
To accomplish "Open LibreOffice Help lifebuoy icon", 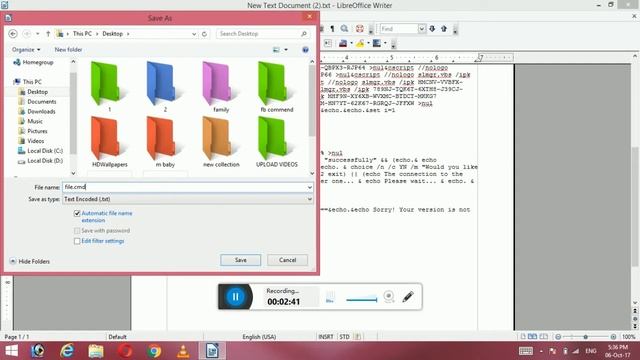I will tap(360, 29).
